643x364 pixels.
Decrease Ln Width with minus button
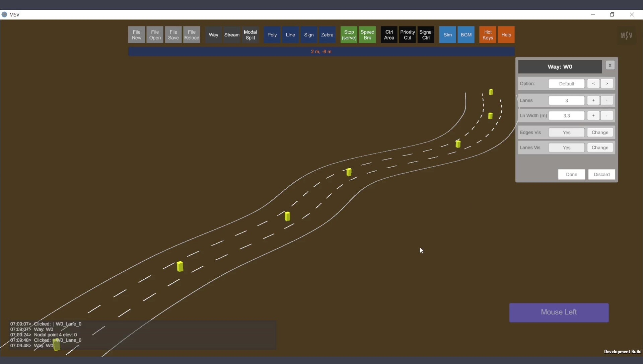(606, 116)
